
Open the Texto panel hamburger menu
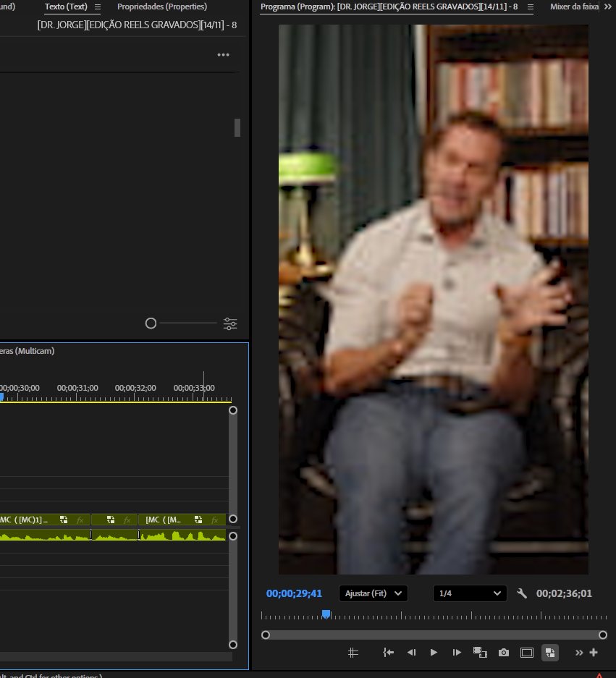tap(98, 7)
